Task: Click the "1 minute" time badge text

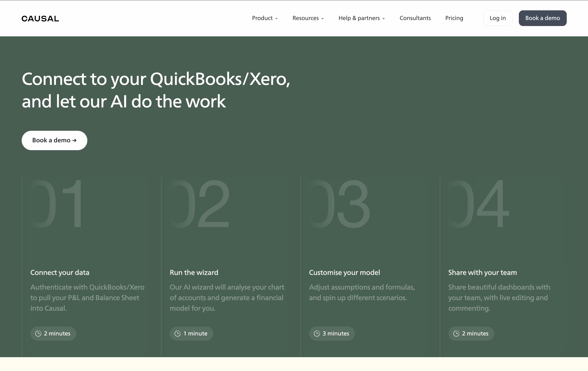Action: point(195,333)
